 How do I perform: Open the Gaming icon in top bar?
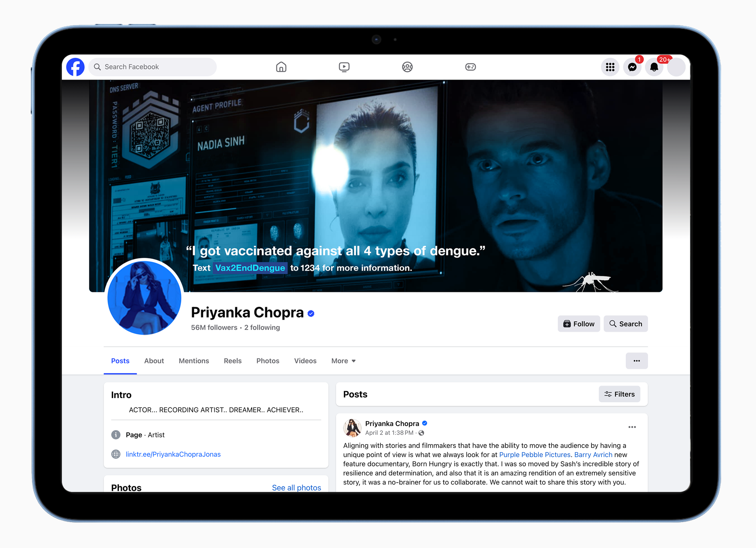pos(470,67)
